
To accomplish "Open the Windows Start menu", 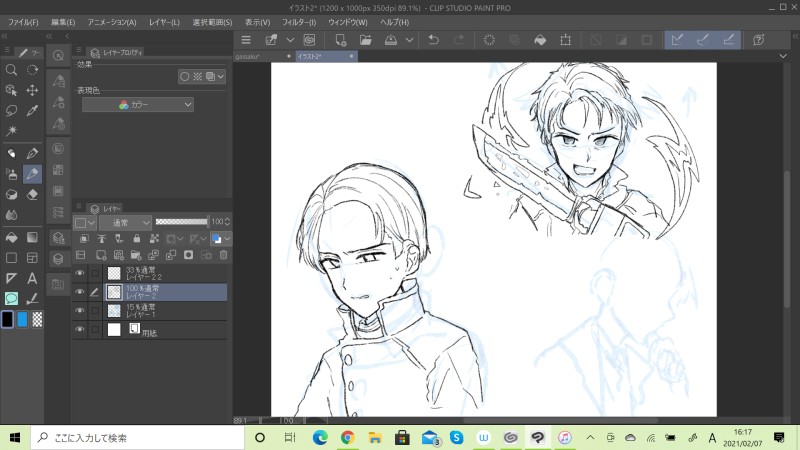I will [x=15, y=438].
